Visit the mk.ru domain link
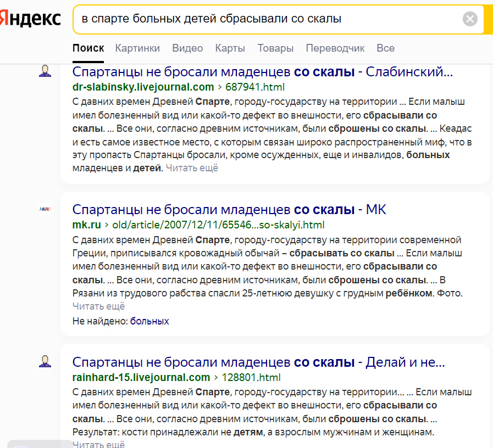The width and height of the screenshot is (493, 448). tap(85, 225)
